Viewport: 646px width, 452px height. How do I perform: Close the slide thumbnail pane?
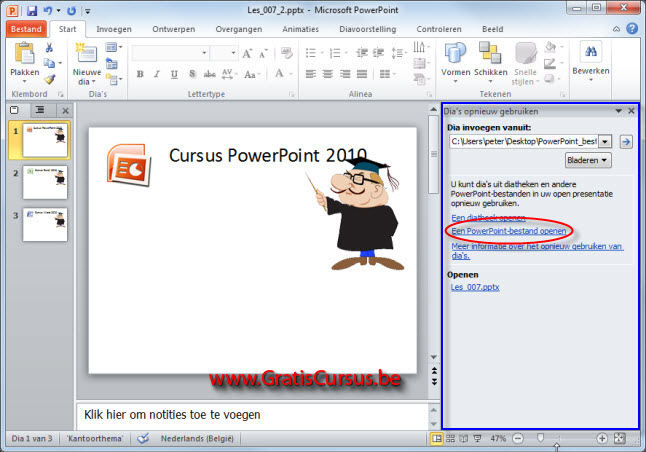(x=66, y=110)
